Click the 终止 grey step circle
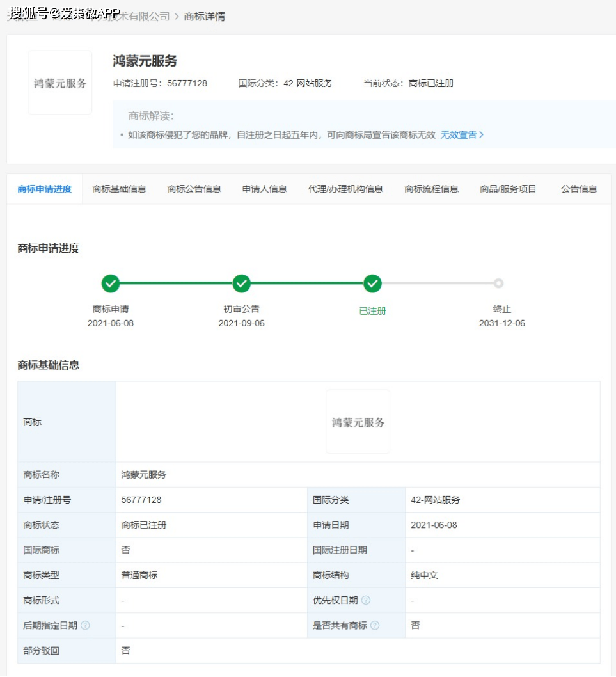The width and height of the screenshot is (616, 677). (498, 283)
